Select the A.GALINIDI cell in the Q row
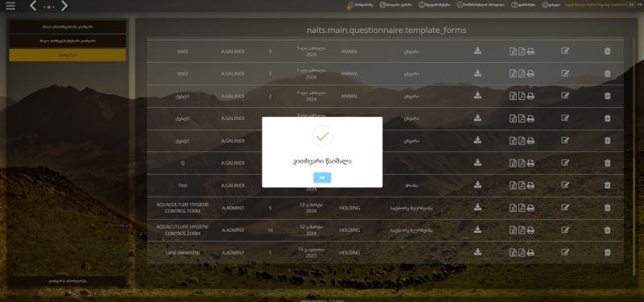644x302 pixels. click(x=233, y=163)
